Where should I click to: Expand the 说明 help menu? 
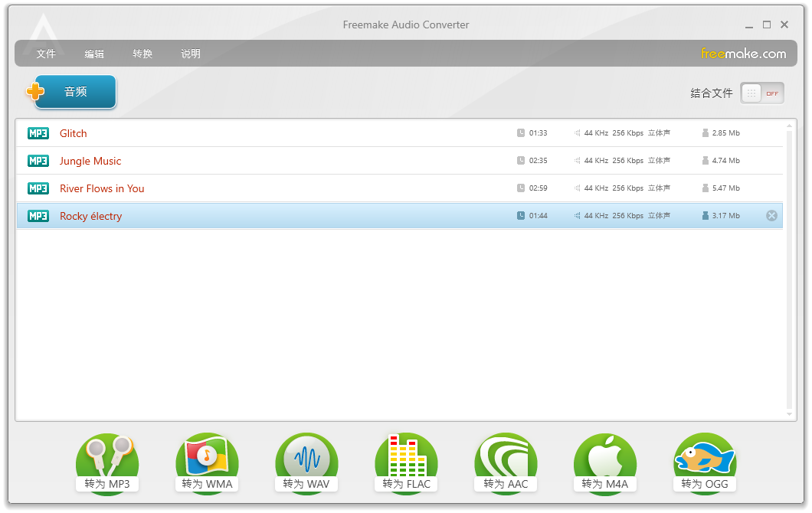191,54
